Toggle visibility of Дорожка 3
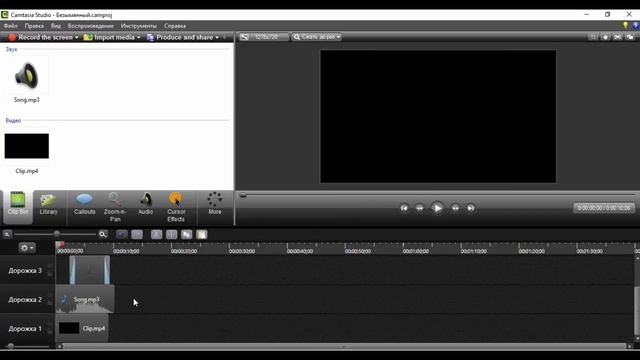The width and height of the screenshot is (640, 360). coord(50,266)
